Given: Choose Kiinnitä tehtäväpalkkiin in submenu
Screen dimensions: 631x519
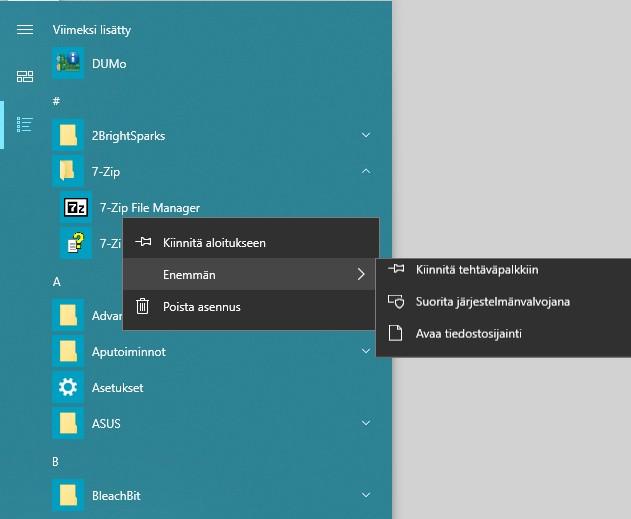Looking at the screenshot, I should (x=503, y=270).
